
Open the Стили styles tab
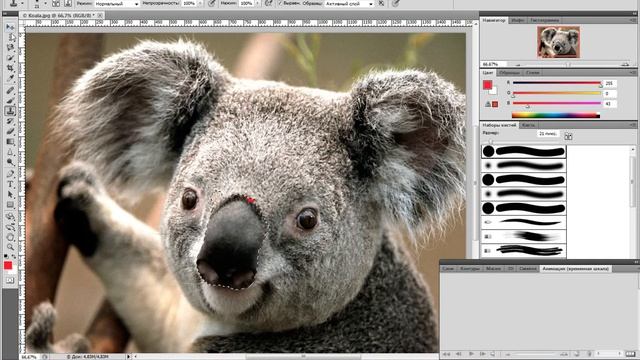point(533,73)
